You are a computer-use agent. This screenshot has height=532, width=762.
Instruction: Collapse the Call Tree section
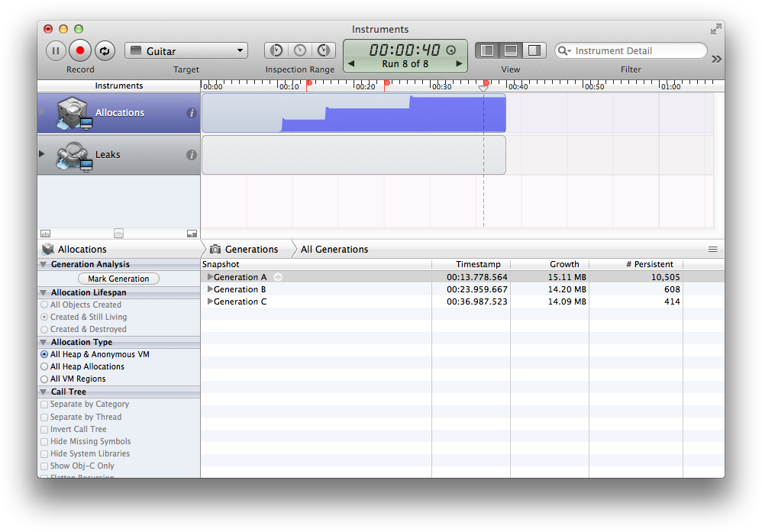(44, 392)
